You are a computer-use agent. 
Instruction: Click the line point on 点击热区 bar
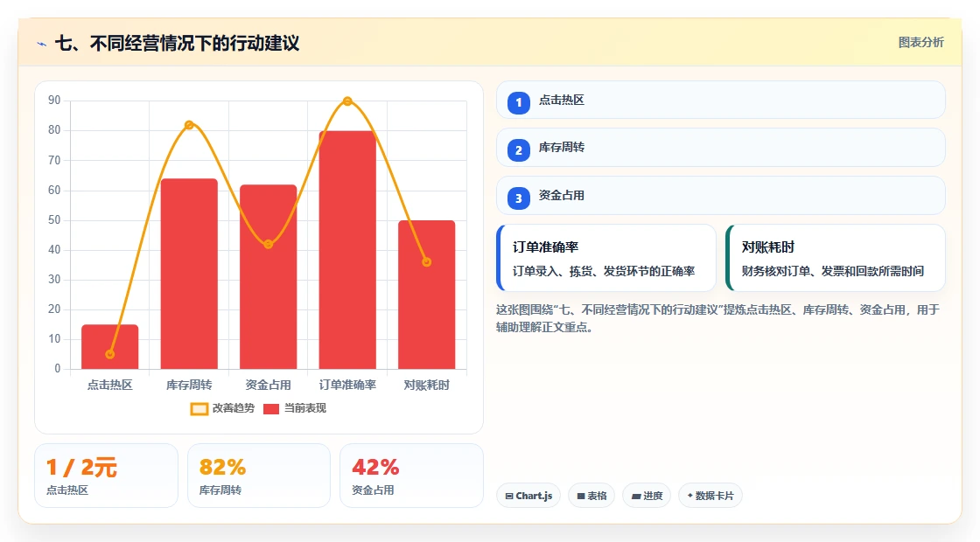click(x=110, y=354)
